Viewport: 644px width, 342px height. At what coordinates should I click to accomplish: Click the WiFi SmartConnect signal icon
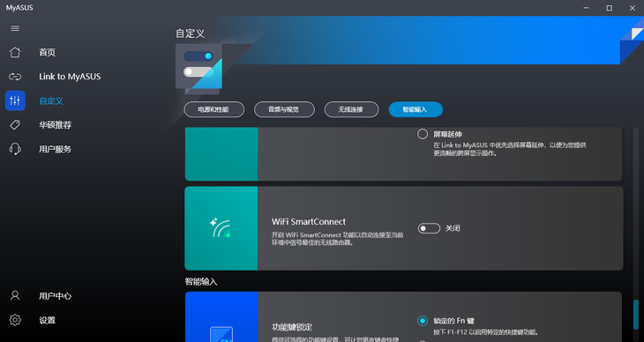pyautogui.click(x=221, y=228)
